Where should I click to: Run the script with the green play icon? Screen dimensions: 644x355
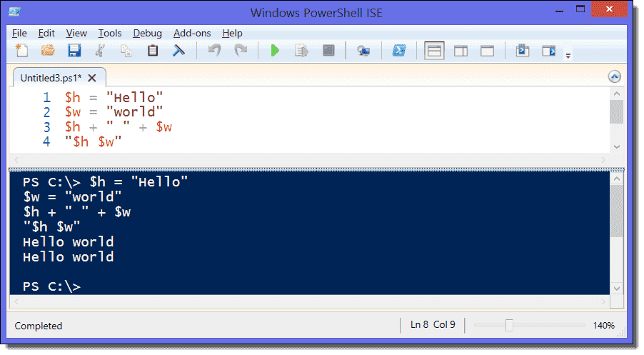pyautogui.click(x=275, y=51)
